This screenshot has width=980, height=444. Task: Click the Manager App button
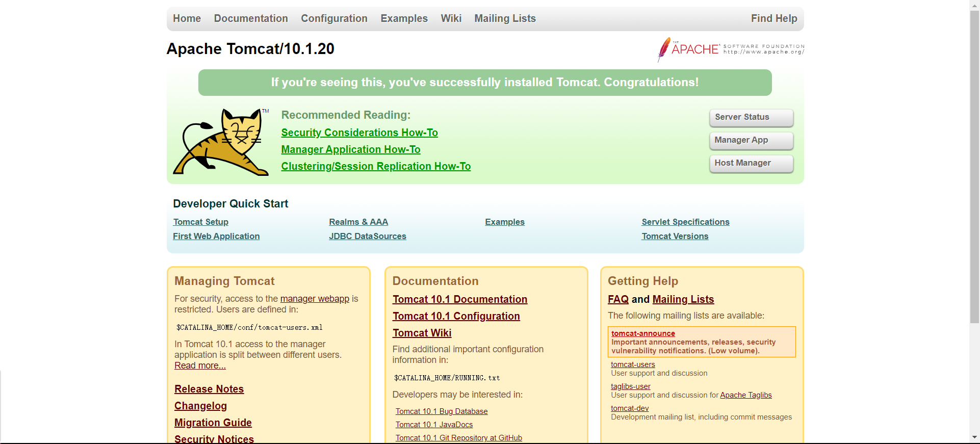pyautogui.click(x=751, y=140)
